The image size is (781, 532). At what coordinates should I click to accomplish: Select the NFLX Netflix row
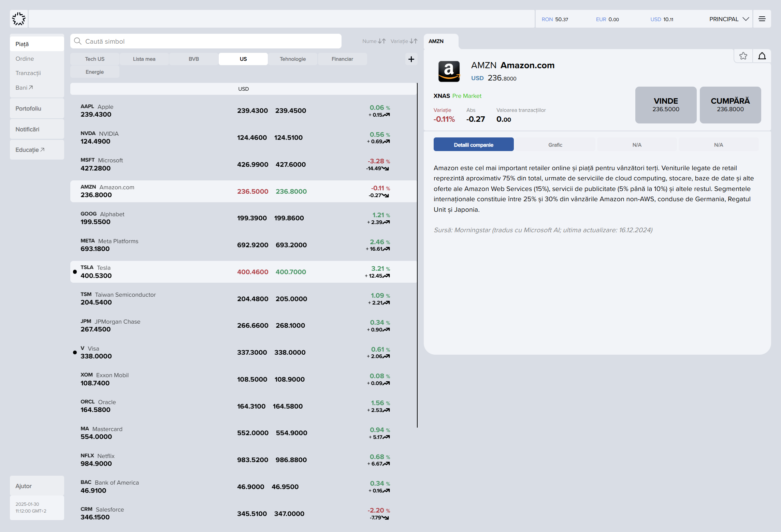coord(243,460)
